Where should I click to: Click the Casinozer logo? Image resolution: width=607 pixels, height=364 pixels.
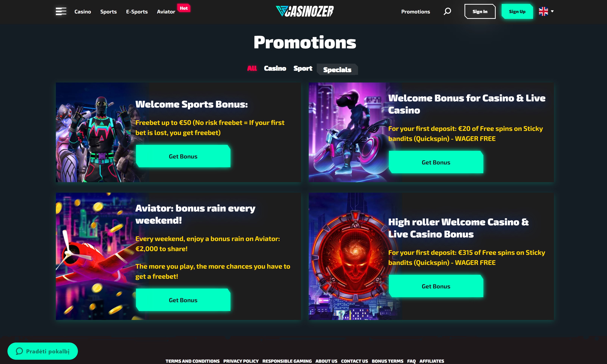tap(304, 11)
